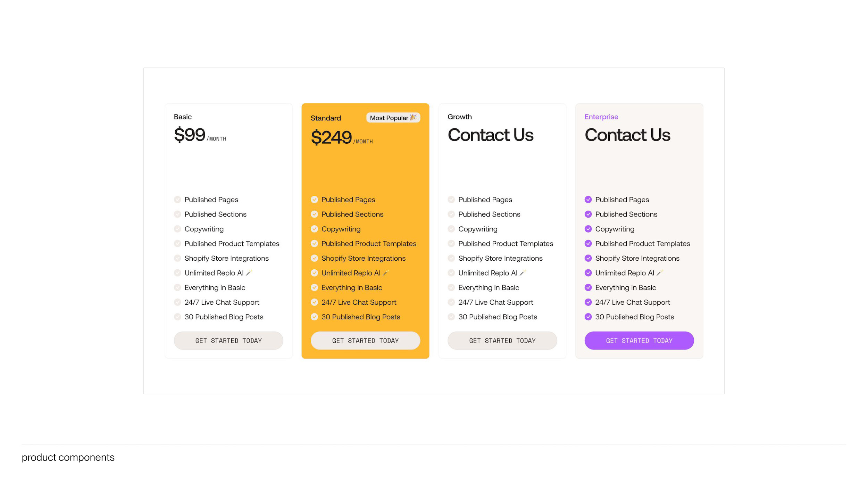The width and height of the screenshot is (868, 488).
Task: Click purple Get Started Today Enterprise button
Action: tap(639, 340)
